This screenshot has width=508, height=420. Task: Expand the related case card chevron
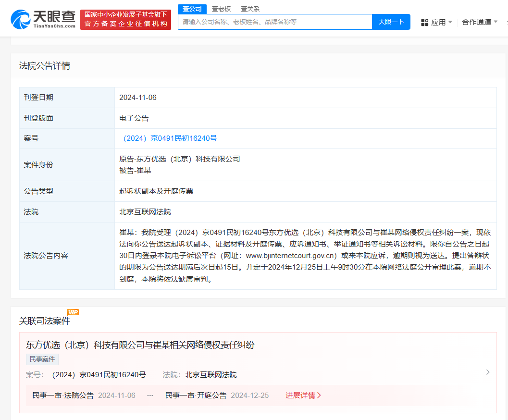tap(488, 372)
